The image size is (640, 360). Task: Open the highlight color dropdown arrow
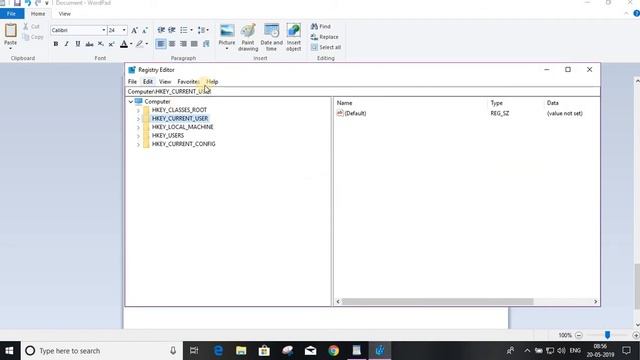[147, 44]
